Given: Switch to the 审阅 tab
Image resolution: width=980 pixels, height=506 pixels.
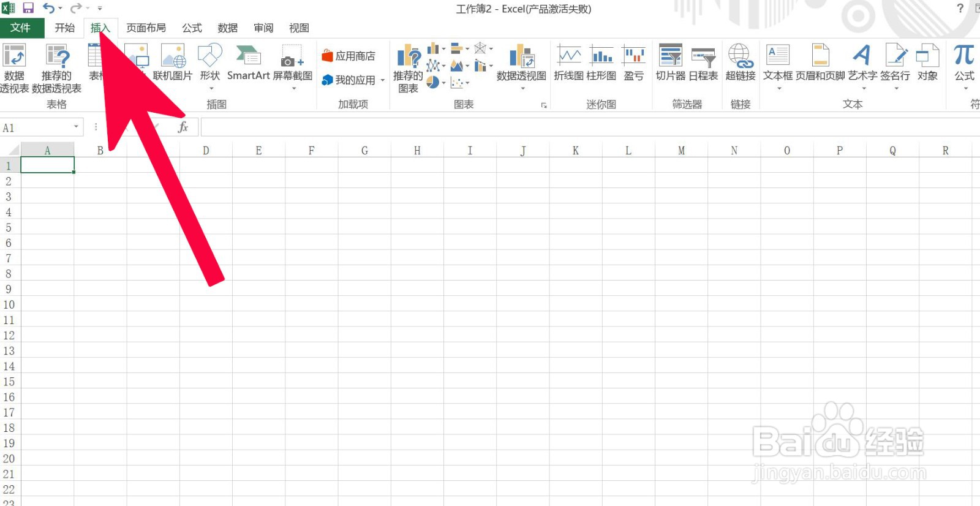Looking at the screenshot, I should pos(263,28).
